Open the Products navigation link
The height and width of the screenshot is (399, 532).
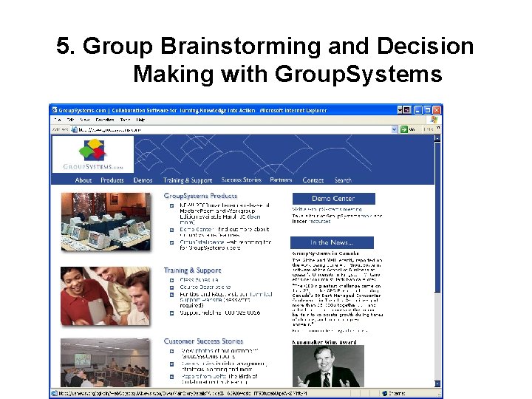click(112, 180)
